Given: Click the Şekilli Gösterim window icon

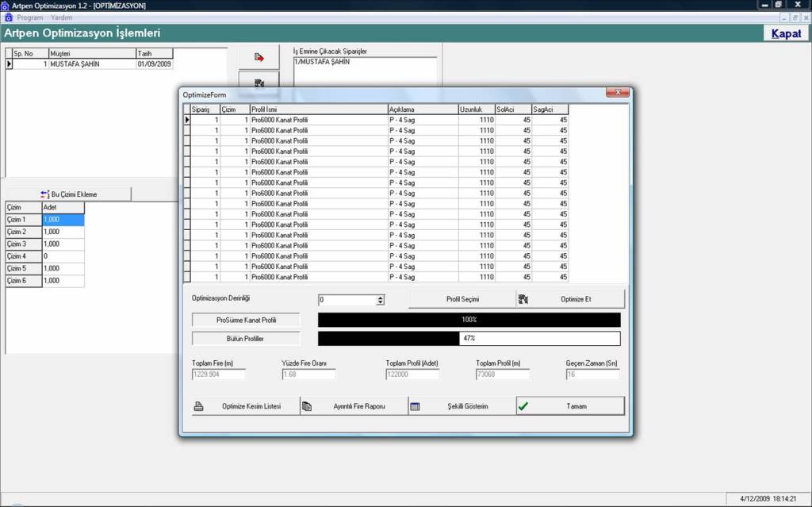Looking at the screenshot, I should pyautogui.click(x=415, y=405).
